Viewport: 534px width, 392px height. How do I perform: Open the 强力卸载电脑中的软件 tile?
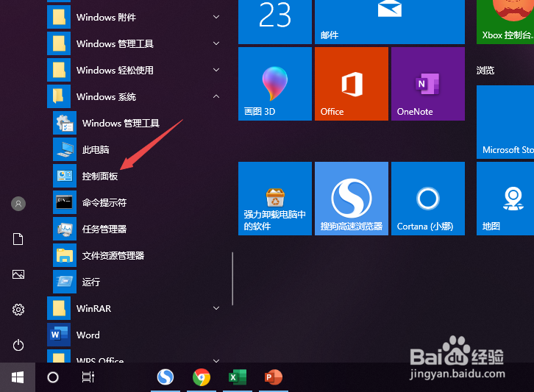pyautogui.click(x=275, y=199)
